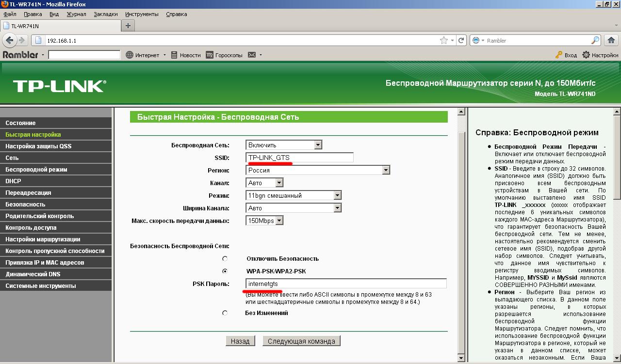Viewport: 621px width, 364px height.
Task: Open address bar history dropdown arrow
Action: (453, 41)
